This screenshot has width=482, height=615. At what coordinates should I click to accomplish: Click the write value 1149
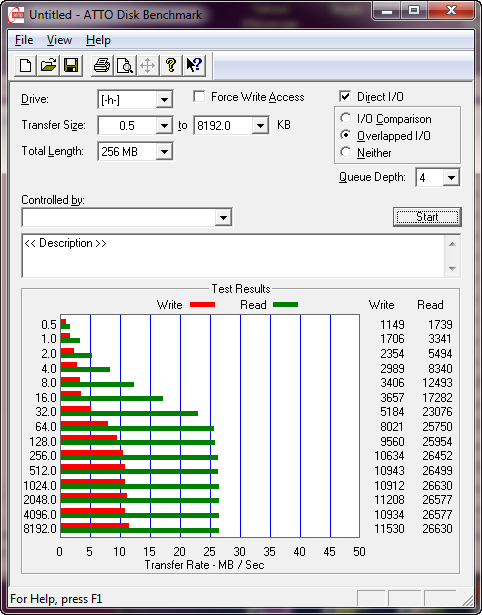click(x=392, y=324)
